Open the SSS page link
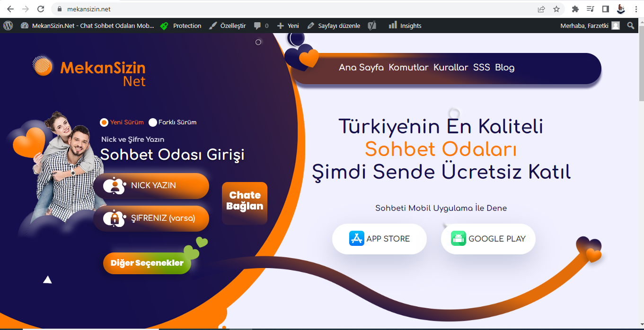 482,67
